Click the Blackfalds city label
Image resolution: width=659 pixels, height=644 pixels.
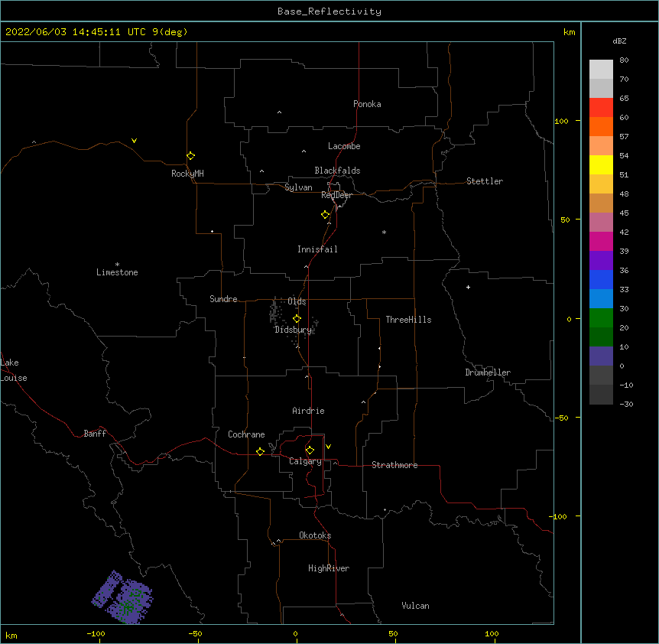tap(337, 171)
